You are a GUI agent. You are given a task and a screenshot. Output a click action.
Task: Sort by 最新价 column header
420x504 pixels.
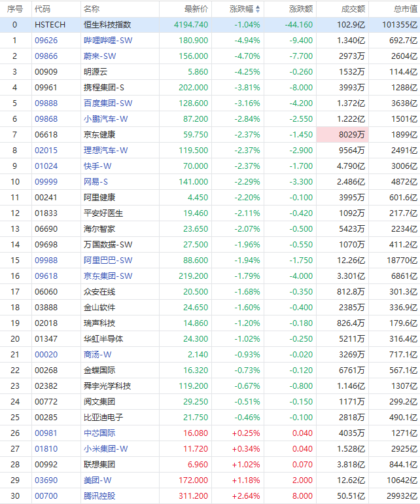pyautogui.click(x=196, y=9)
